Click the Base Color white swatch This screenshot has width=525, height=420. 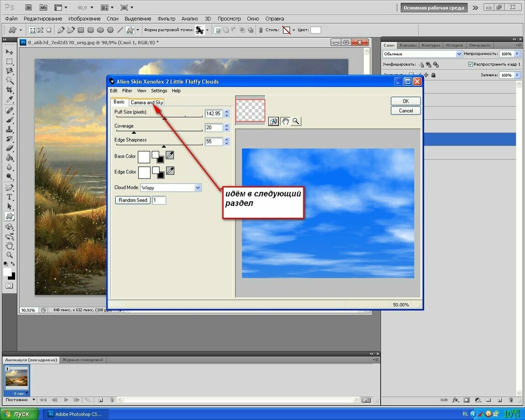coord(144,157)
